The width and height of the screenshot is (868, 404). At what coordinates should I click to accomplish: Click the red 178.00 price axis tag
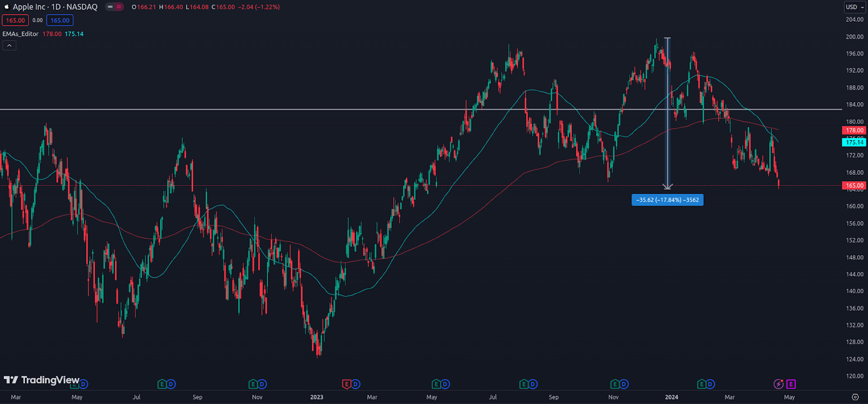(x=854, y=130)
